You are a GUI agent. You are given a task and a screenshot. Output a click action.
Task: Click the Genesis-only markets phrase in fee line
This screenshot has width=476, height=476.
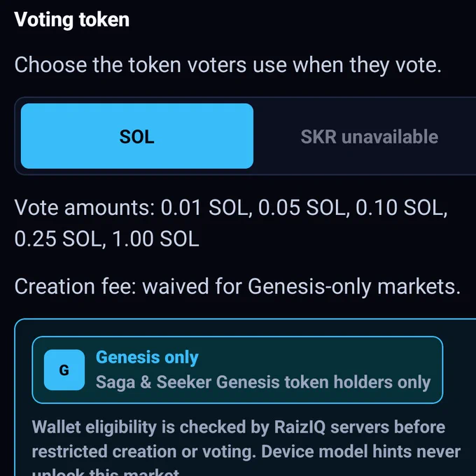coord(354,286)
